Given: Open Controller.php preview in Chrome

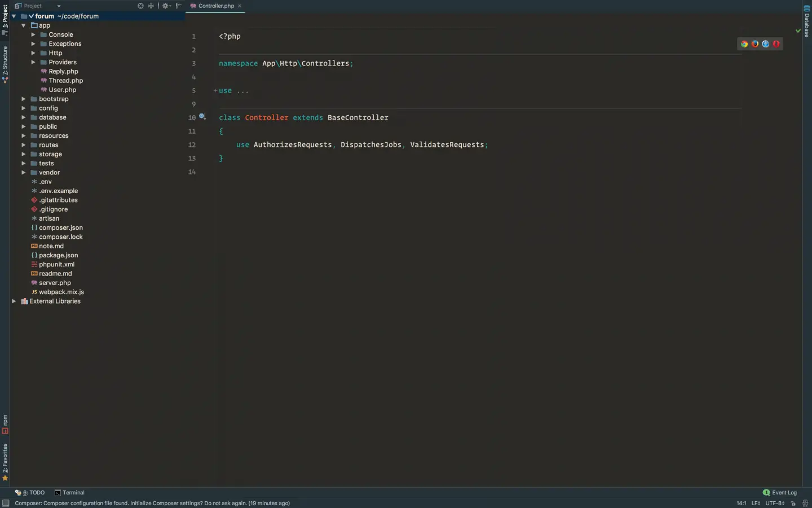Looking at the screenshot, I should pos(744,44).
